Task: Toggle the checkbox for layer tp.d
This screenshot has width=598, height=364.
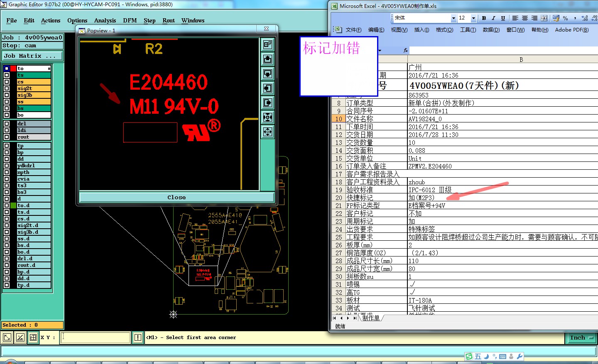Action: coord(7,285)
